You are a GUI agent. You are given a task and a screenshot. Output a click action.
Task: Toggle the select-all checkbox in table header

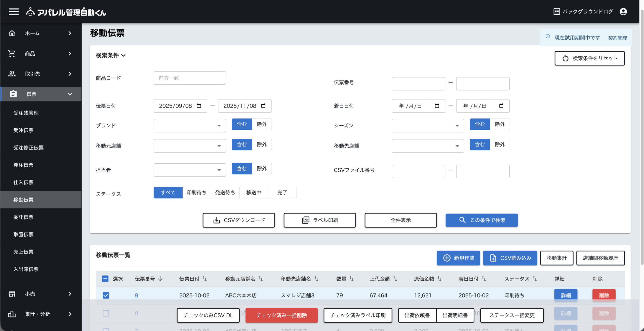105,279
